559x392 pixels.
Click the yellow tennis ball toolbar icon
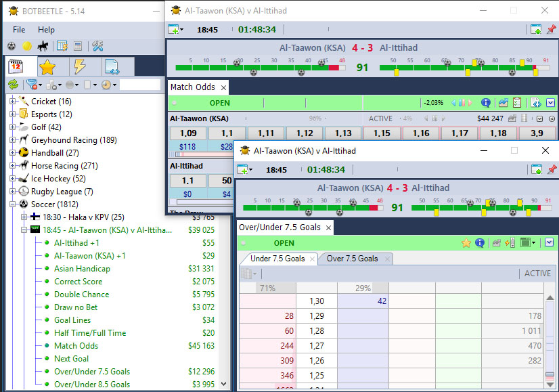27,46
